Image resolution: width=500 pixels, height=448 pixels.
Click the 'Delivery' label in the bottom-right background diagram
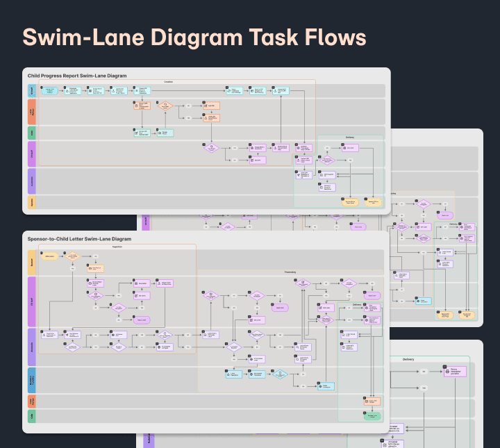point(408,359)
